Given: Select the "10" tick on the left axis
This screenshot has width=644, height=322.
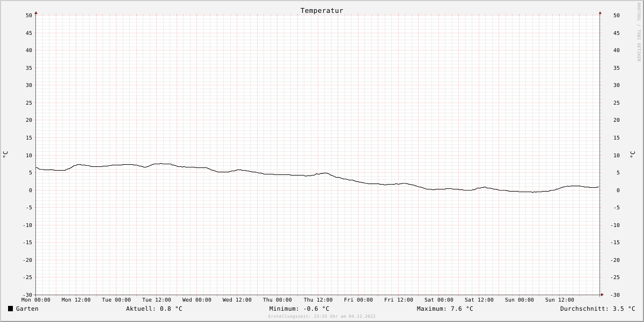Looking at the screenshot, I should tap(29, 155).
